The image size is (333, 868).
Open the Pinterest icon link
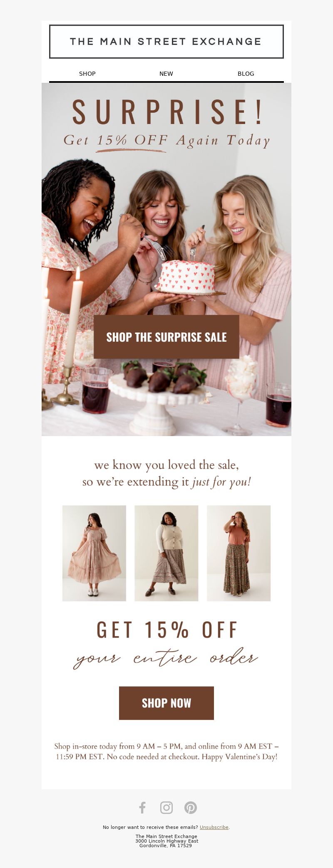pyautogui.click(x=191, y=808)
